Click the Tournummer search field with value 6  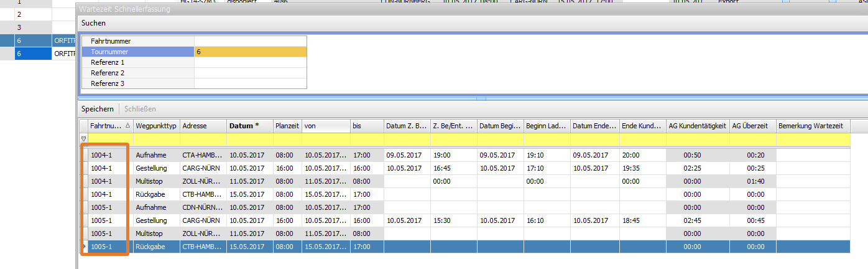250,52
